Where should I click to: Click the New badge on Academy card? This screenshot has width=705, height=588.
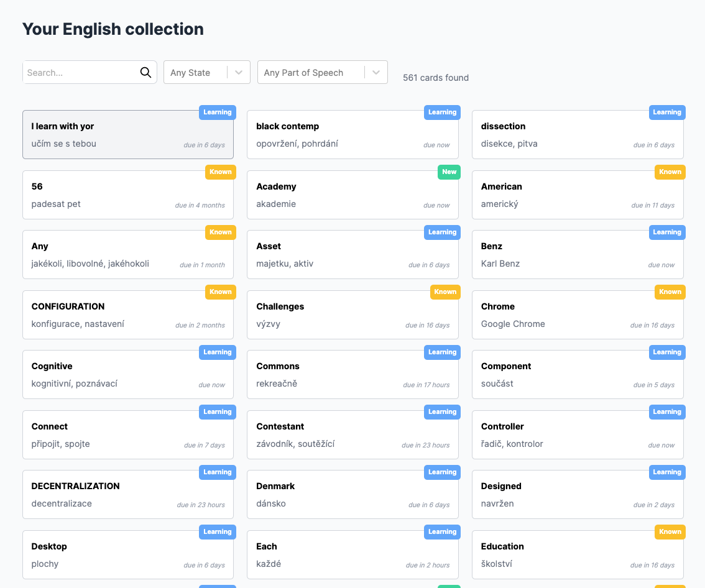(449, 172)
